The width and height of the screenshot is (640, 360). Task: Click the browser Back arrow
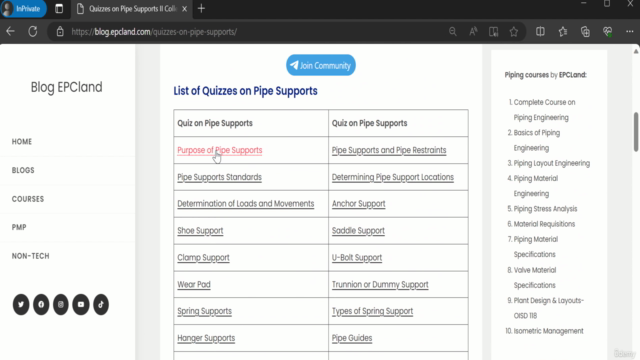click(x=10, y=31)
